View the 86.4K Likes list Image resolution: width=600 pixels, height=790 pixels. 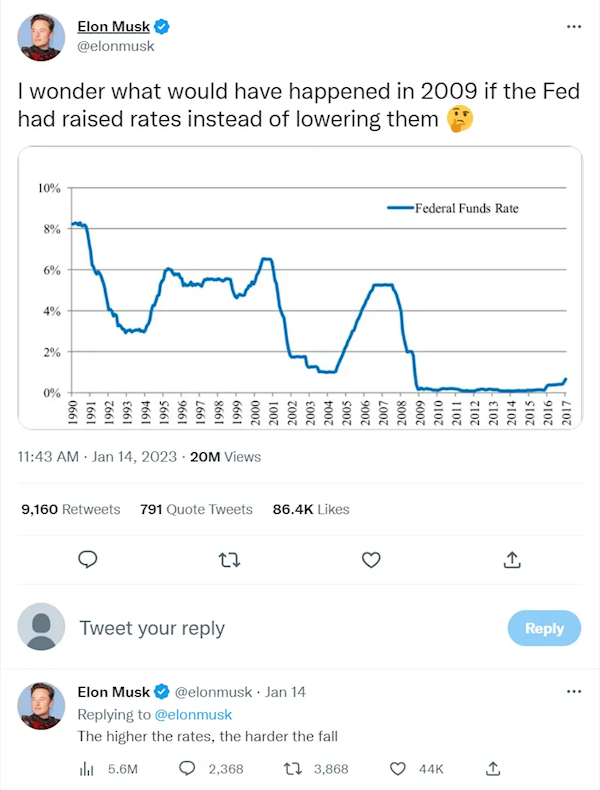click(x=311, y=509)
